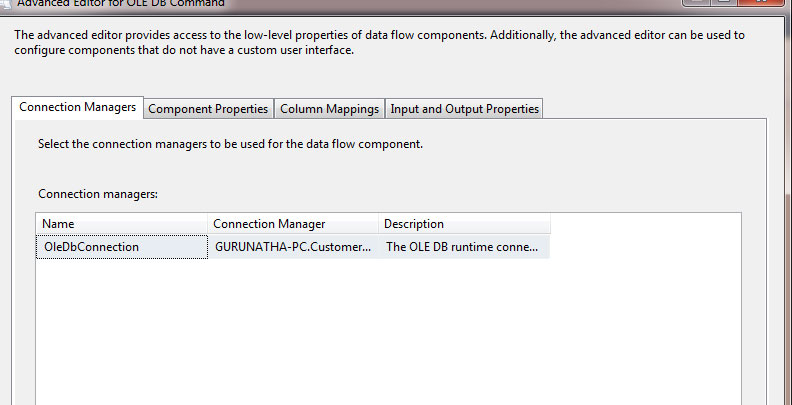The image size is (792, 405).
Task: Click empty area below the OleDbConnection row
Action: (x=388, y=333)
